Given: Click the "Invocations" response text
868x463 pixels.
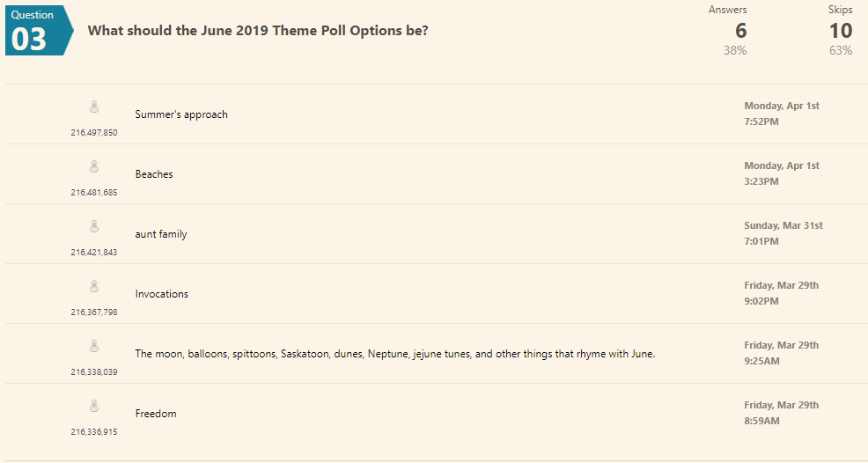Looking at the screenshot, I should point(162,294).
